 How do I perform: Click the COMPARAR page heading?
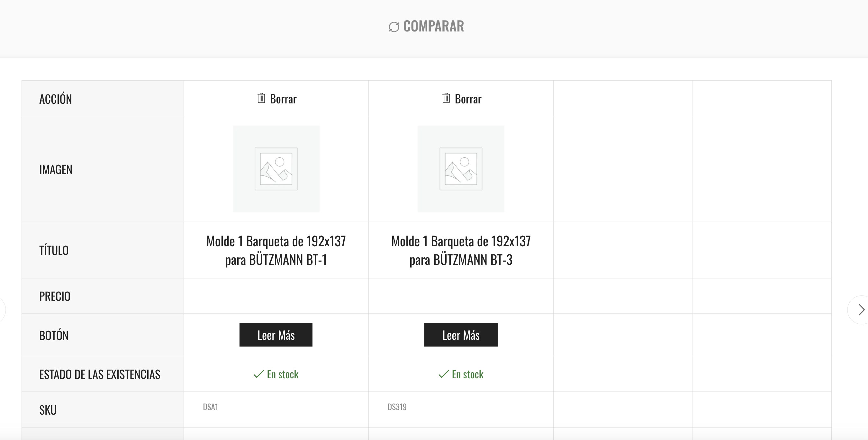pos(434,26)
